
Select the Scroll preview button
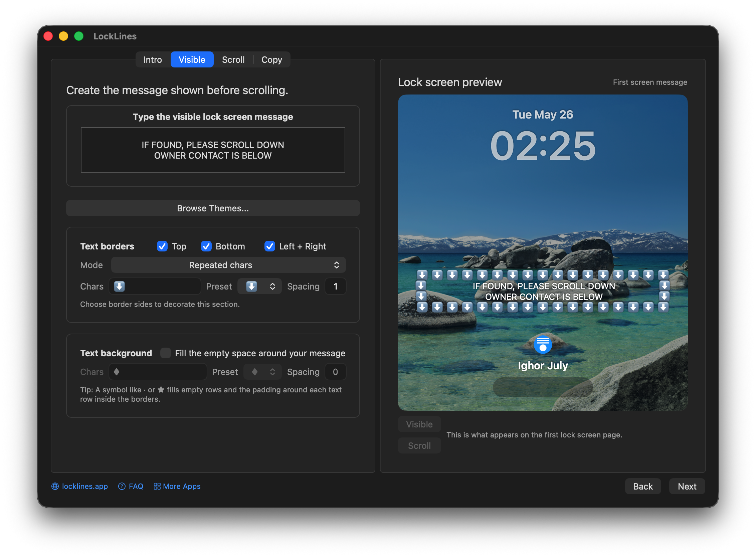coord(419,446)
